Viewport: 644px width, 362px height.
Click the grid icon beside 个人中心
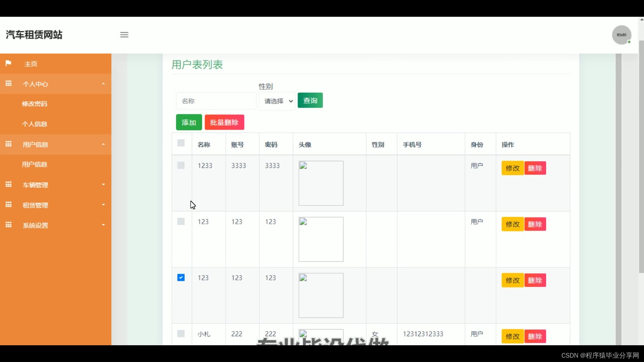pyautogui.click(x=8, y=83)
